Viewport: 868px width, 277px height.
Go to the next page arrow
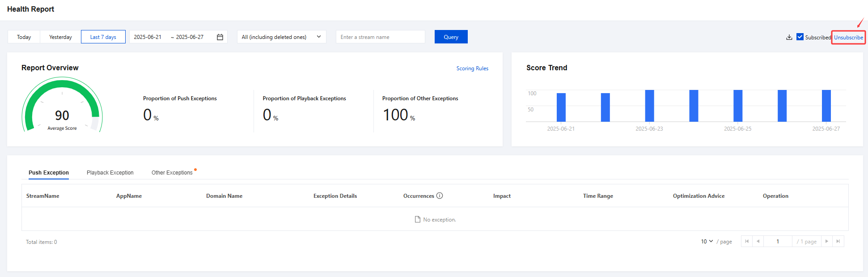[x=827, y=241]
